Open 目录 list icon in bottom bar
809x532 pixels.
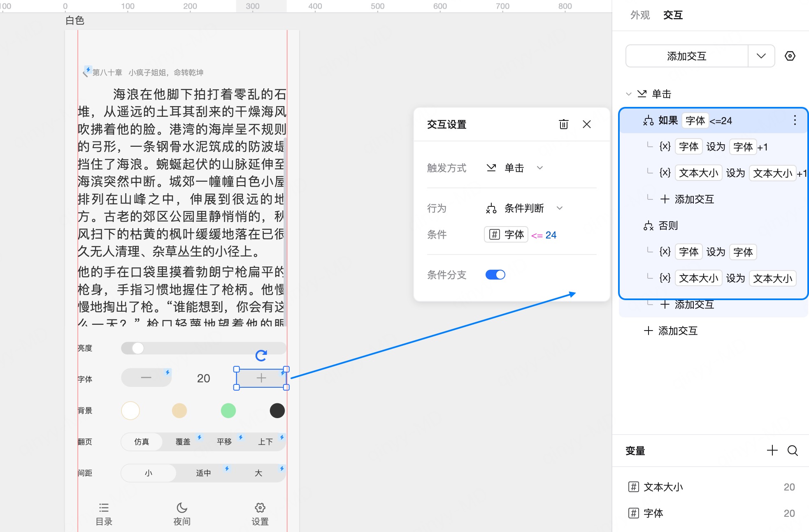point(104,508)
